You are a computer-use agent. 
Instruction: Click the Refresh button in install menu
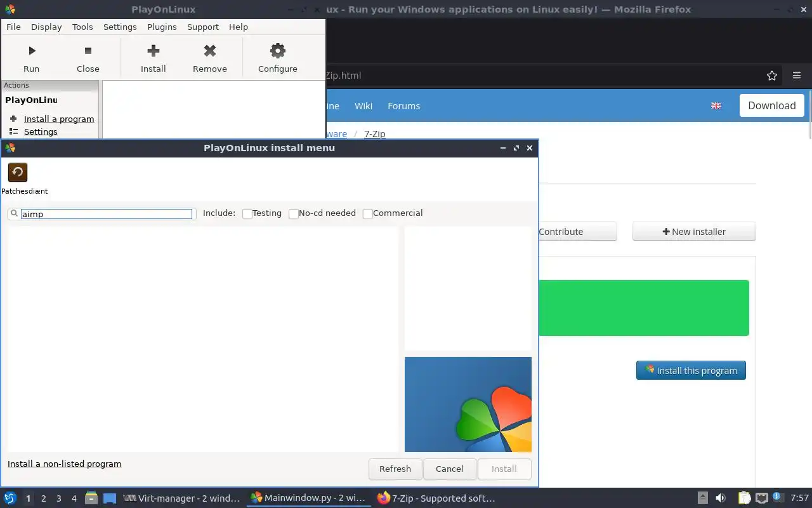tap(395, 469)
